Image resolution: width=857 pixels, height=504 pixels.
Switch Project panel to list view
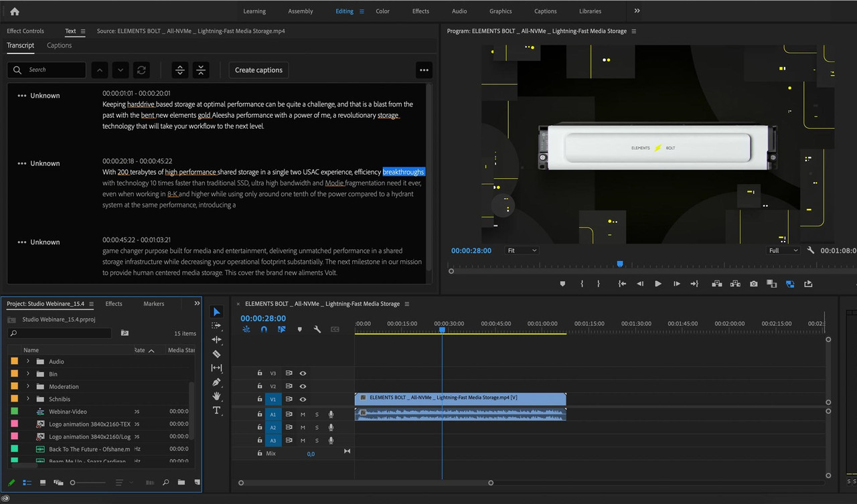[x=27, y=483]
